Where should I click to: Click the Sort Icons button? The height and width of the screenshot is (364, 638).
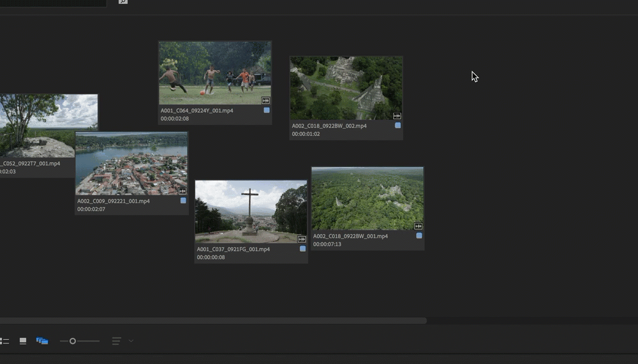[116, 341]
